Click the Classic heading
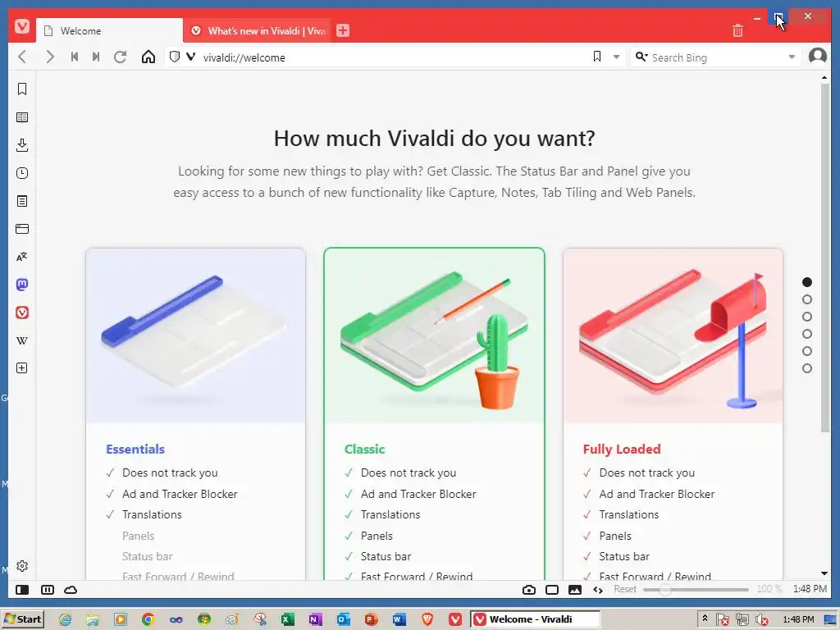Viewport: 840px width, 630px height. pos(364,449)
